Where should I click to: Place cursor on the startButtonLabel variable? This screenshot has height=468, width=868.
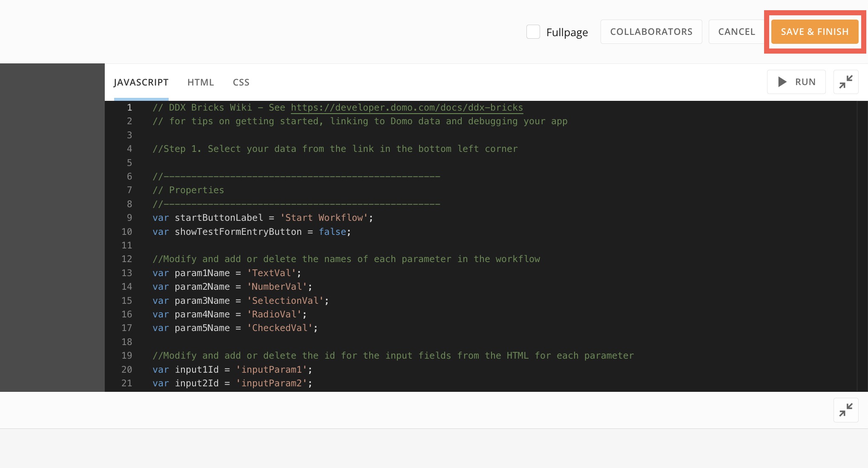[218, 217]
